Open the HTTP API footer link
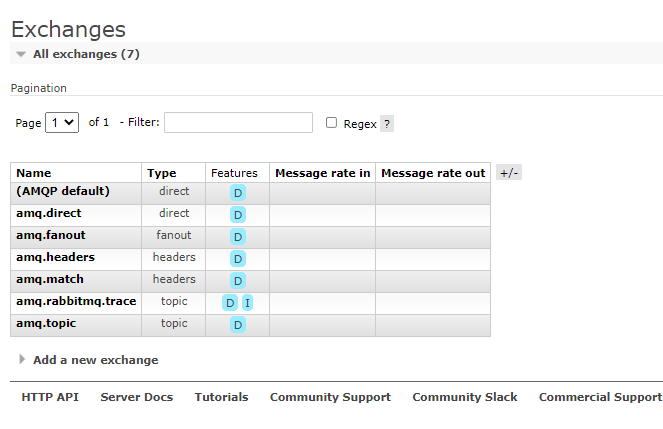663x429 pixels. click(x=50, y=397)
